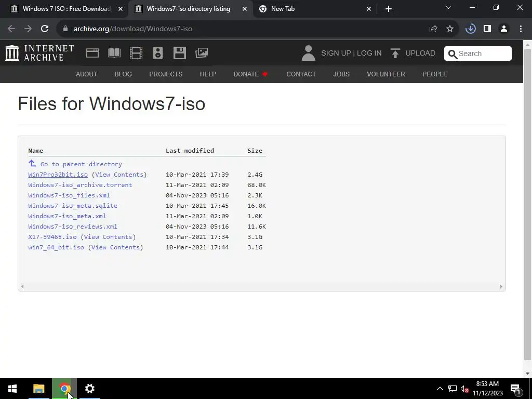The width and height of the screenshot is (532, 399).
Task: Open the Video film-strip icon
Action: pyautogui.click(x=136, y=53)
